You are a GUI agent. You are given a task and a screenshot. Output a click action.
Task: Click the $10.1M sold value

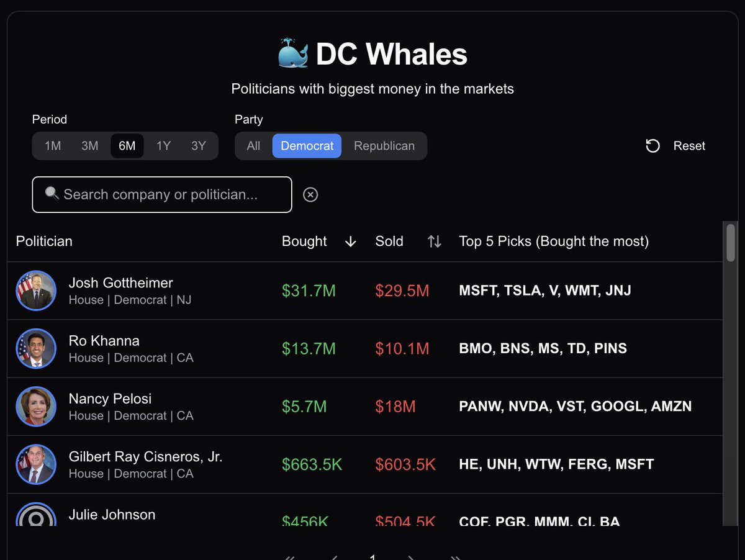(402, 349)
